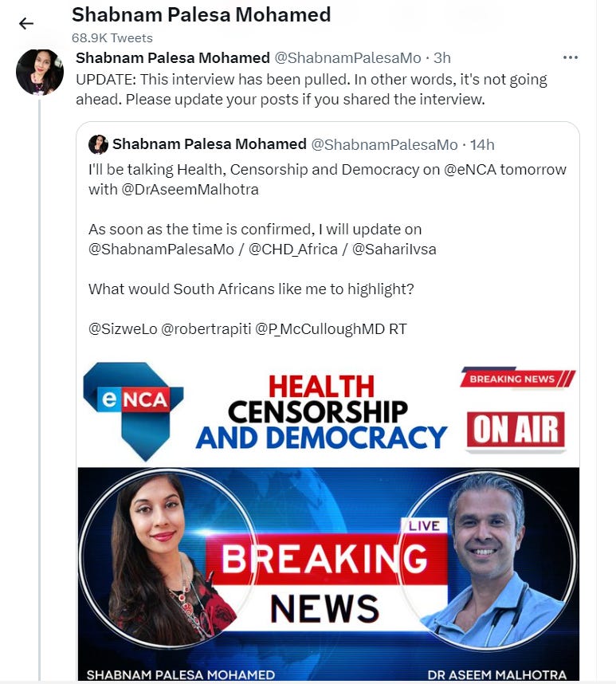Viewport: 616px width, 684px height.
Task: Open the @ShabnamPalesaMo mention in quoted text
Action: click(161, 249)
